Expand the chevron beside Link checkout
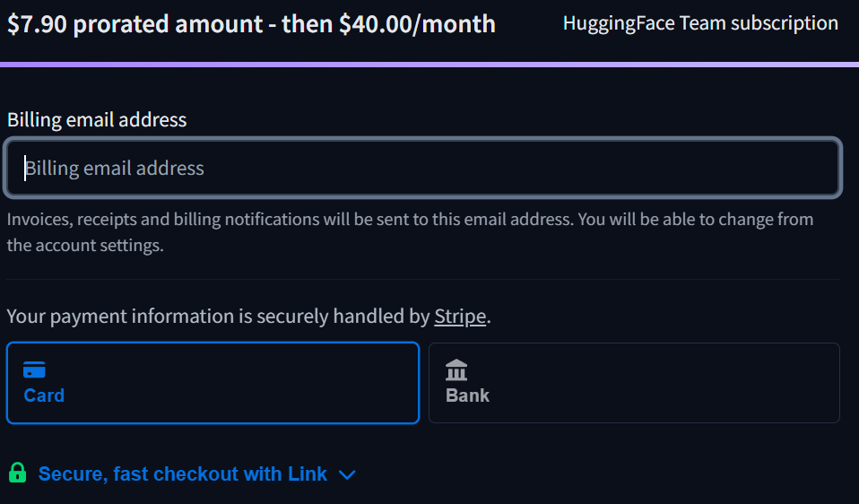The image size is (859, 504). click(348, 474)
